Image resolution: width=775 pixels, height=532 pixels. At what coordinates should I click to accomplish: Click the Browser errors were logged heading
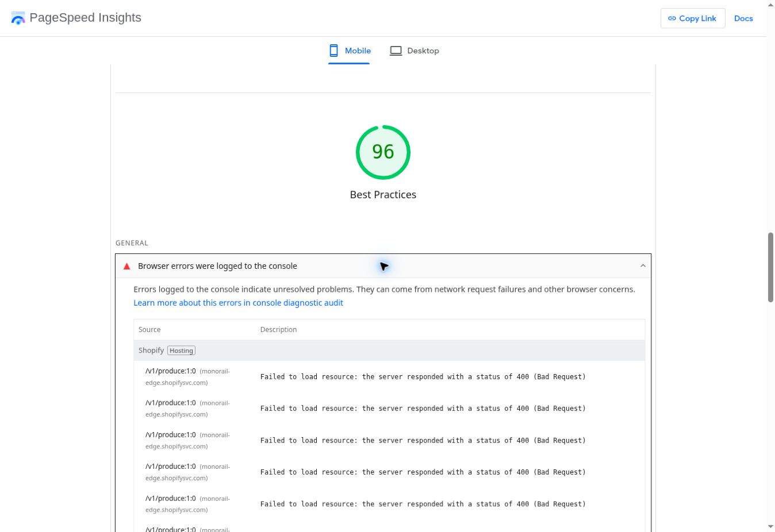[217, 266]
